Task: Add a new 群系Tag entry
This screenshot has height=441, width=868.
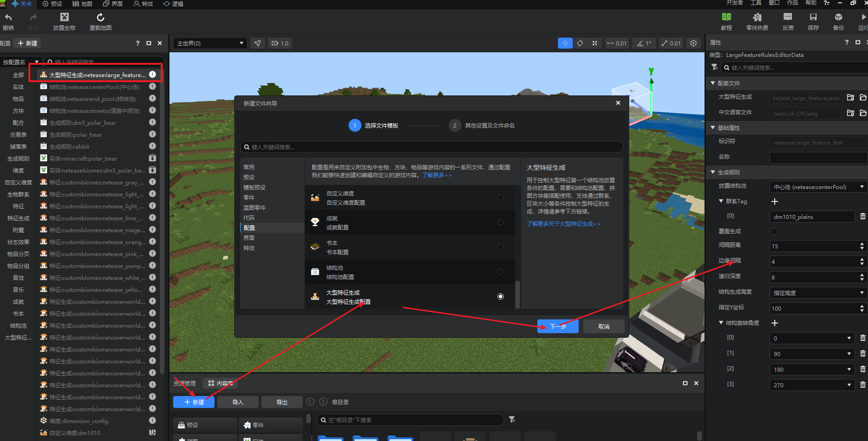Action: point(775,201)
